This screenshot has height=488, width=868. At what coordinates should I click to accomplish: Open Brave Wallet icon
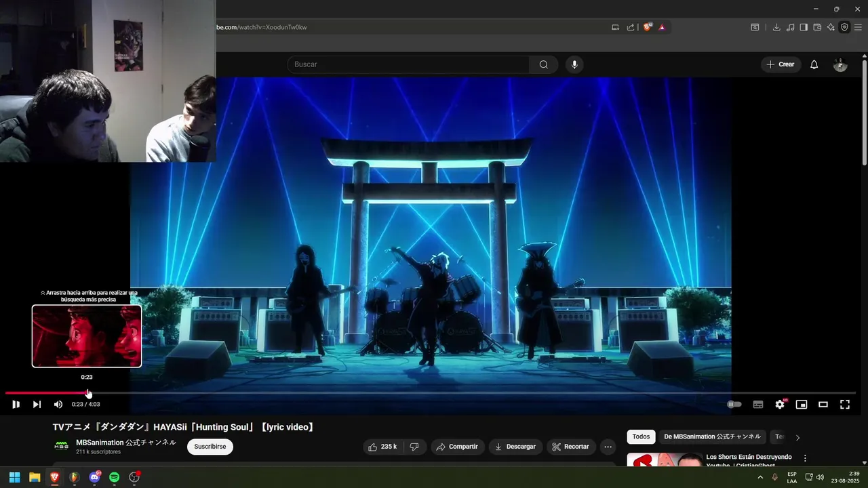[817, 27]
